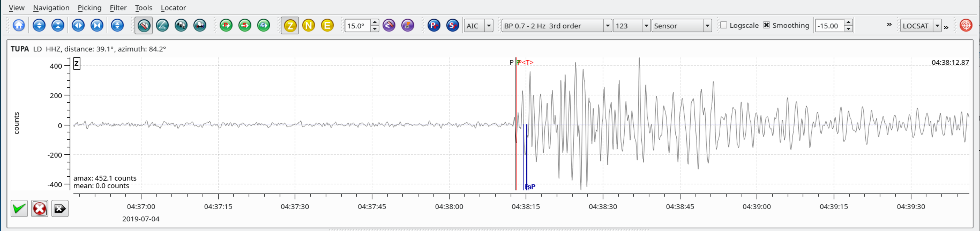Expand toolbar overflow right of LOCSAT
Screen dimensions: 980x231
tap(946, 27)
